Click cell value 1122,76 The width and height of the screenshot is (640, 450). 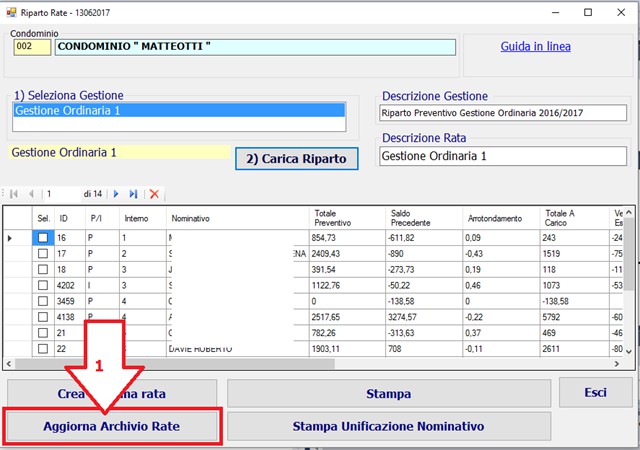coord(347,285)
